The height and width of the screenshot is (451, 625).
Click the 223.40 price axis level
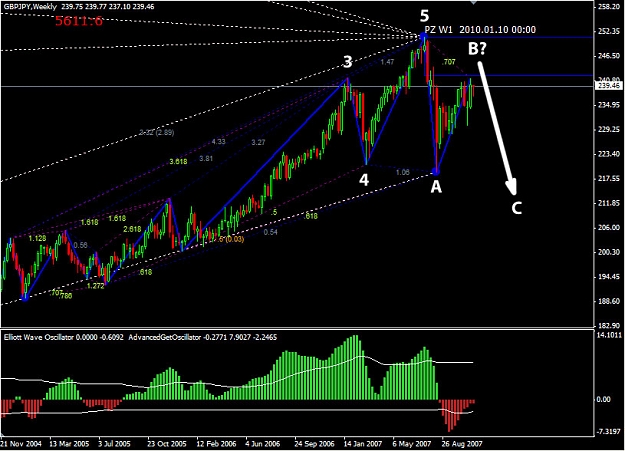609,154
